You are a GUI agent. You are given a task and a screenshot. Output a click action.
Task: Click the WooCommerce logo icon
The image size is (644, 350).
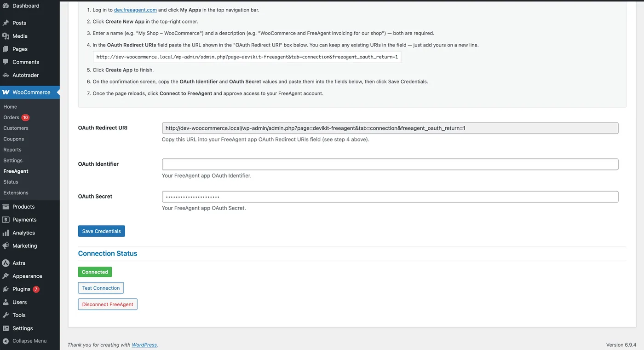coord(6,92)
